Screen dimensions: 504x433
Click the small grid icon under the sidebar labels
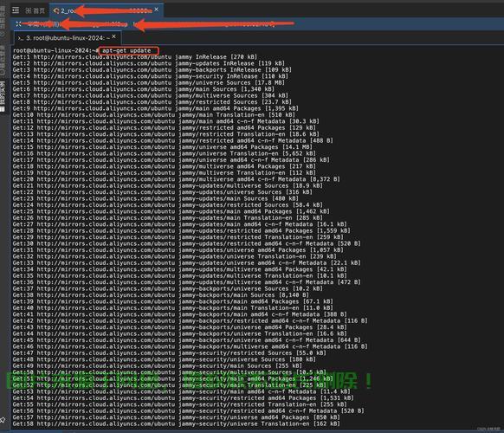3,109
